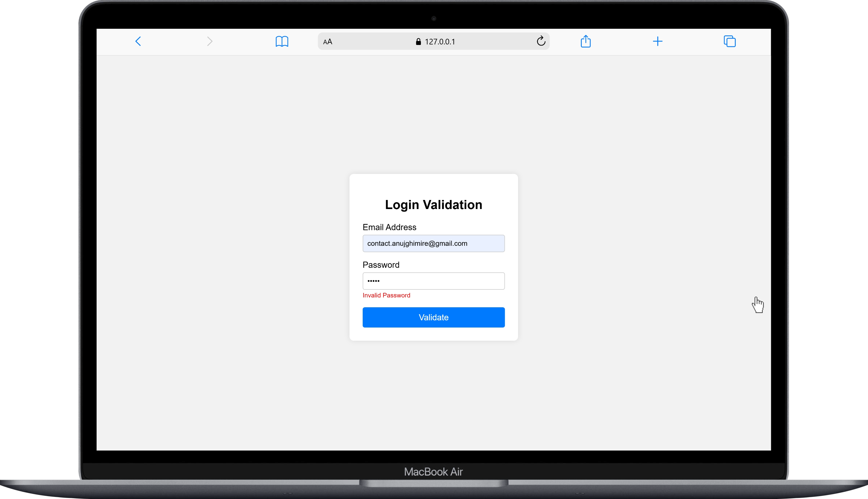Click the Password label
Screen dimensions: 868x499
pyautogui.click(x=381, y=265)
